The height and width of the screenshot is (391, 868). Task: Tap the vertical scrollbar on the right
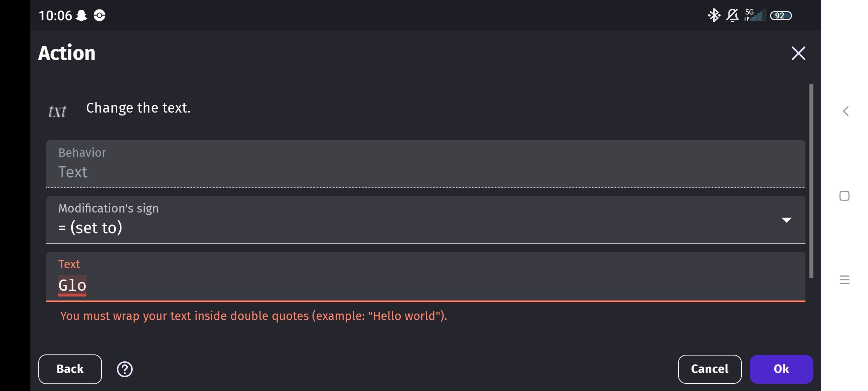[x=811, y=185]
